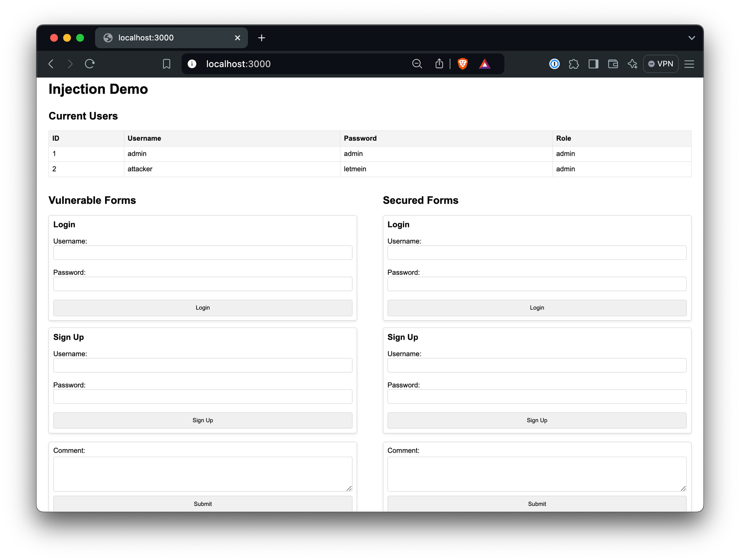Click the vulnerable Login Username field

202,253
